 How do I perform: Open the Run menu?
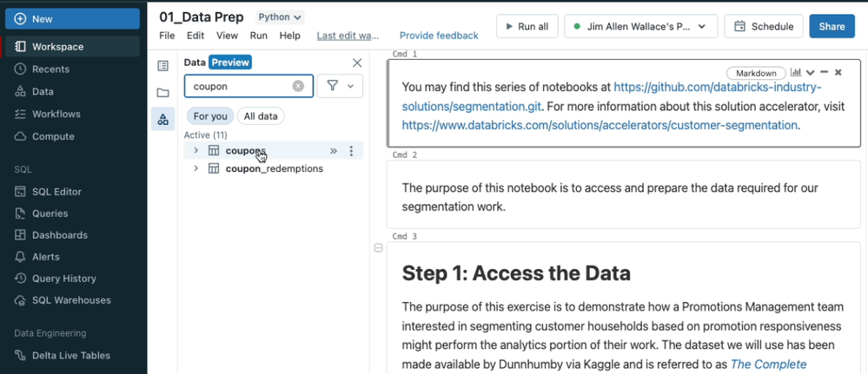[x=258, y=36]
